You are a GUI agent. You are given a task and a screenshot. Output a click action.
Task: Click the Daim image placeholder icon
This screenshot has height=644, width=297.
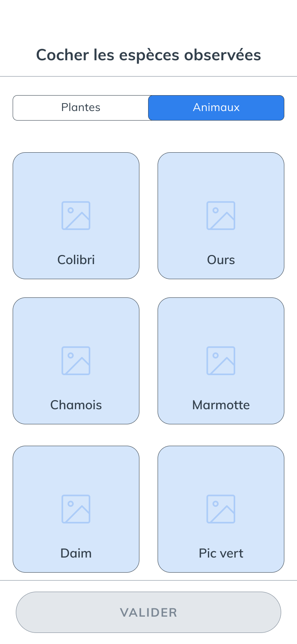(x=76, y=509)
